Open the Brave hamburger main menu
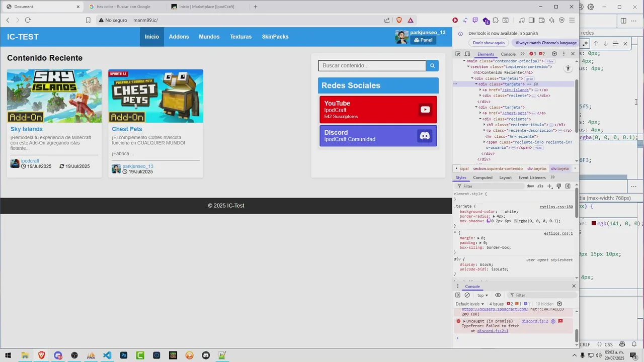 (x=572, y=20)
